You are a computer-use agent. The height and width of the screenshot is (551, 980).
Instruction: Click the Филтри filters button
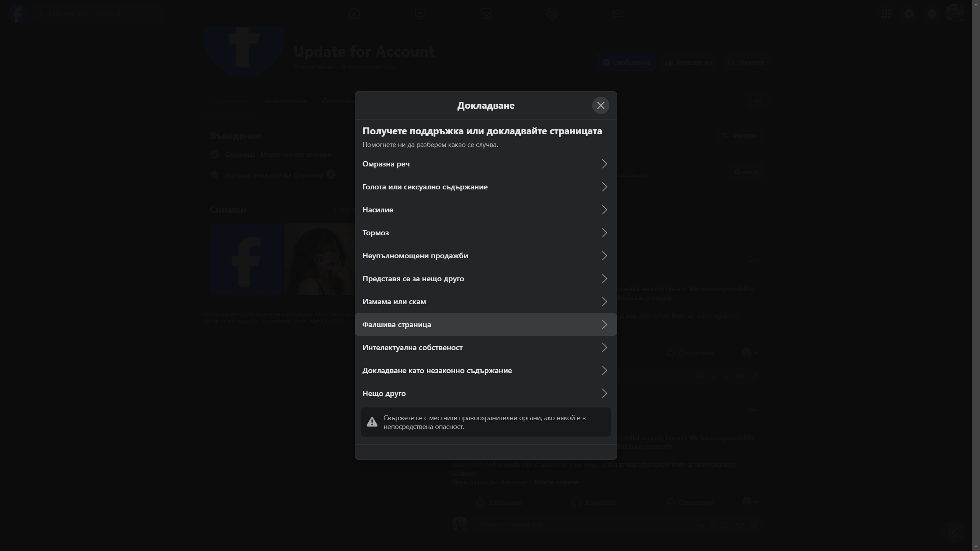[739, 135]
